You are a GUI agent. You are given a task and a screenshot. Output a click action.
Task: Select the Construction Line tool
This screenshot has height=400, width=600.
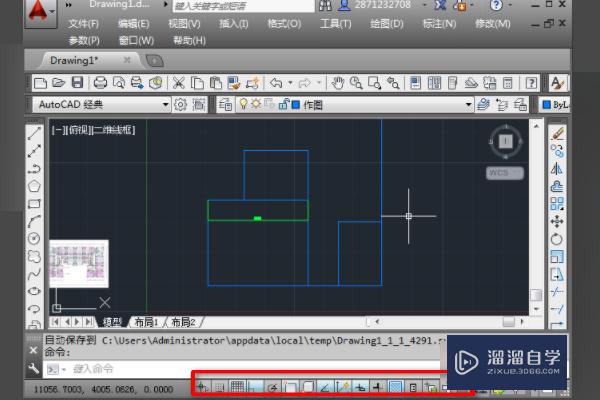[x=34, y=150]
